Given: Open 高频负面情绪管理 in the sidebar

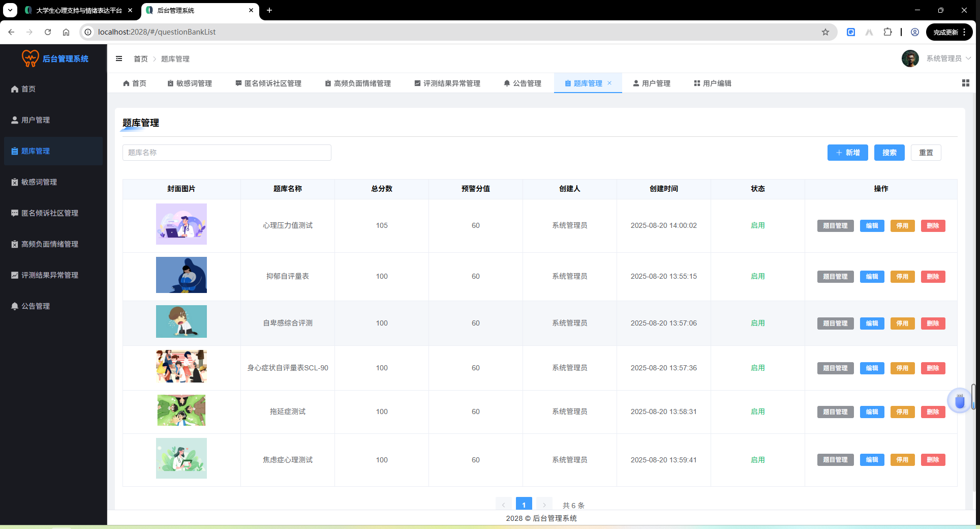Looking at the screenshot, I should pos(53,244).
